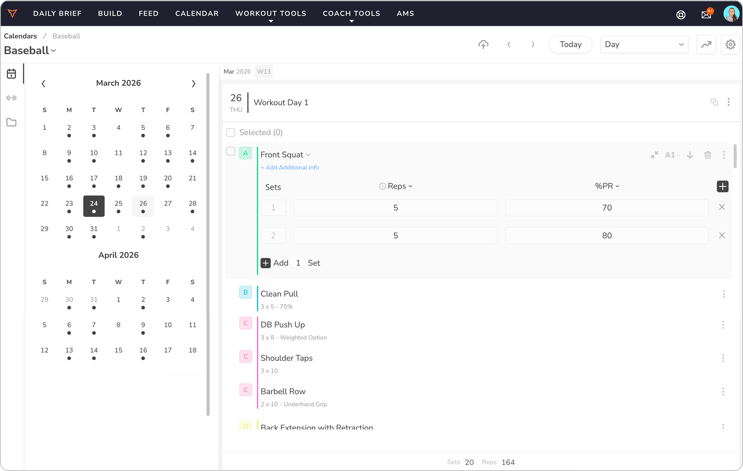
Task: Remove set 2 with X icon
Action: 722,236
